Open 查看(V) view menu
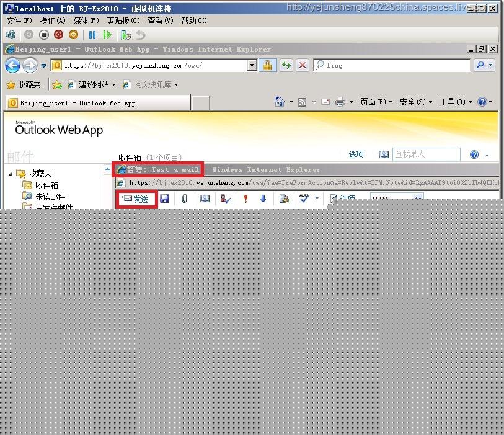504x435 pixels. tap(161, 20)
